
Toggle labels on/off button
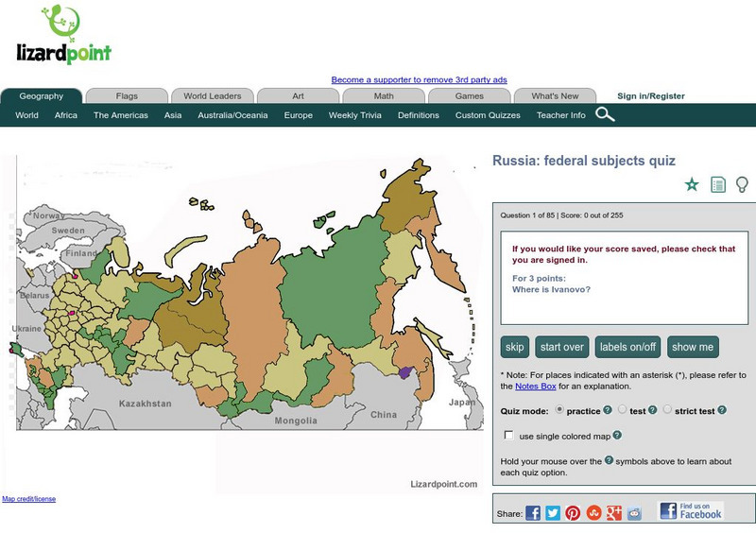point(627,347)
